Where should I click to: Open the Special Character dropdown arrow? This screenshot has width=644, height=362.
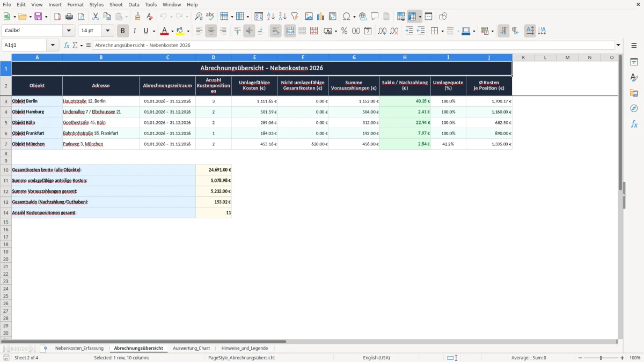click(355, 17)
